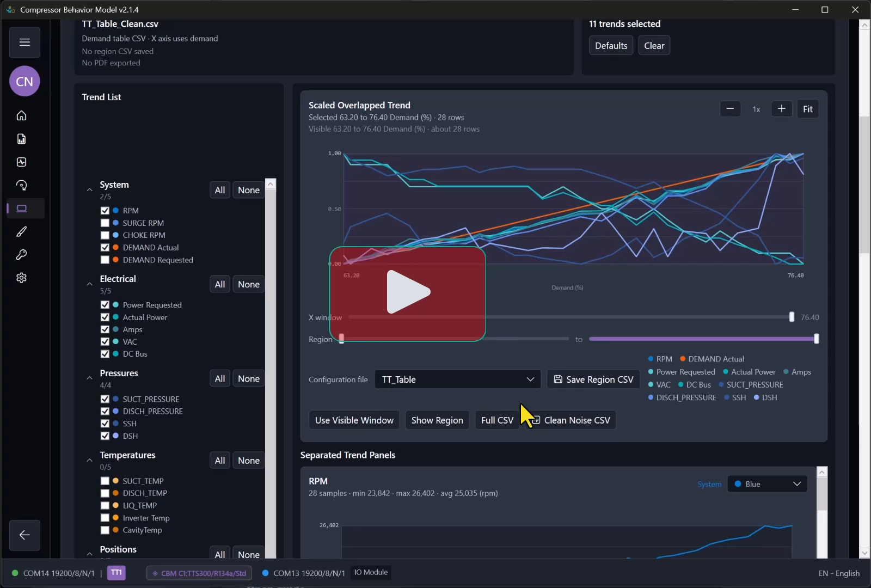Click the Clear button
Viewport: 871px width, 588px height.
coord(654,46)
